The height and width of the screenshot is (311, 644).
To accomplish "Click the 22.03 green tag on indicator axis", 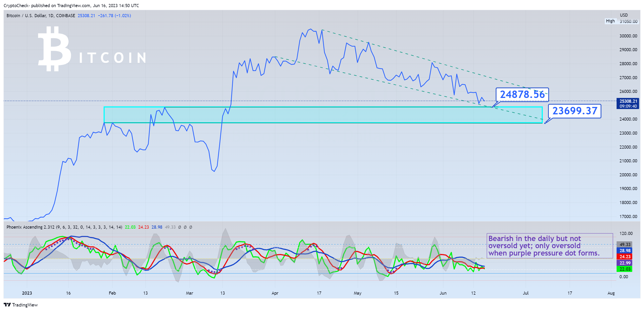I will click(x=625, y=269).
